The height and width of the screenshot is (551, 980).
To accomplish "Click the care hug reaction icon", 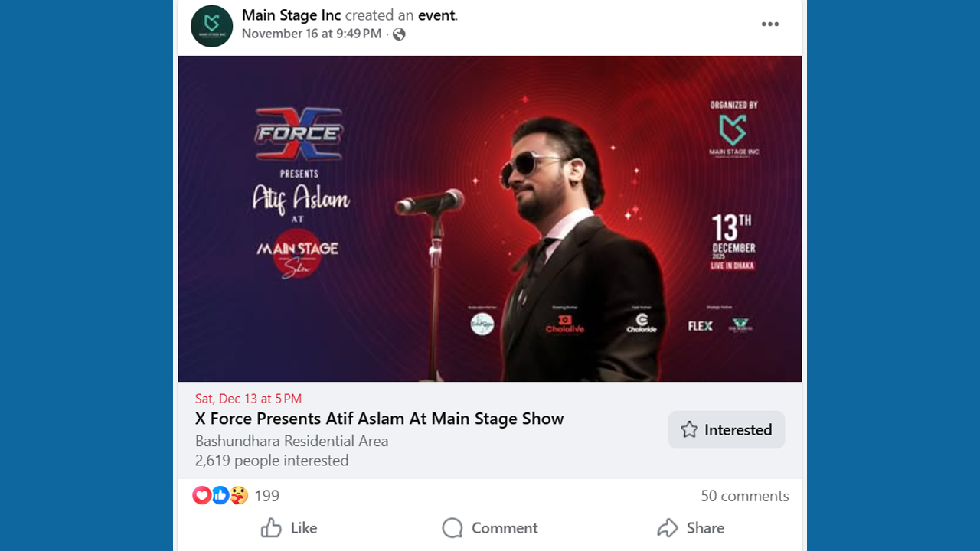I will click(239, 496).
